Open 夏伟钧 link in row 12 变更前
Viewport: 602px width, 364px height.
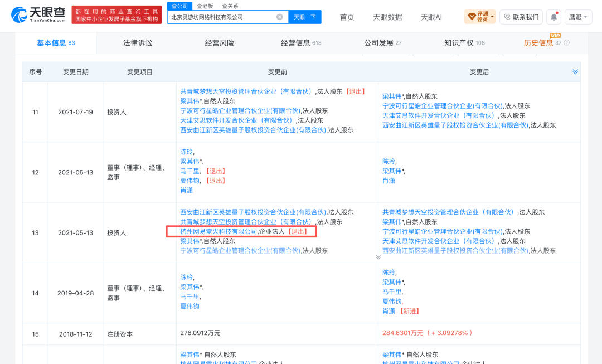[190, 181]
